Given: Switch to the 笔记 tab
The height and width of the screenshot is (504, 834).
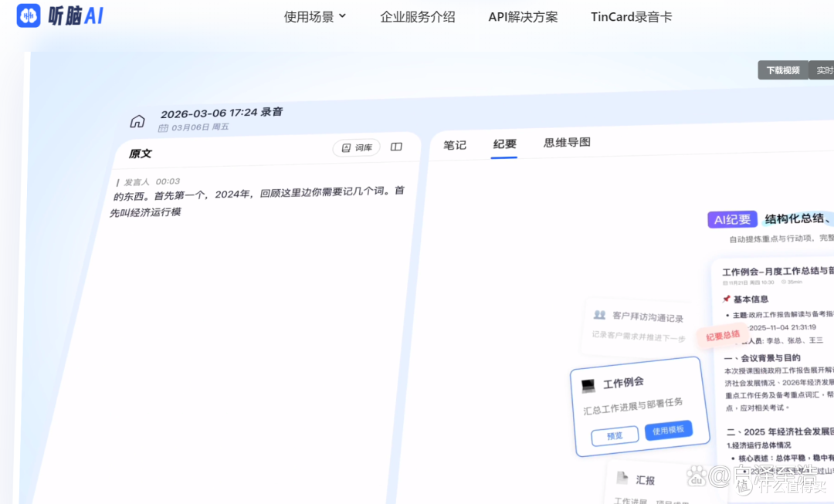Looking at the screenshot, I should (455, 145).
